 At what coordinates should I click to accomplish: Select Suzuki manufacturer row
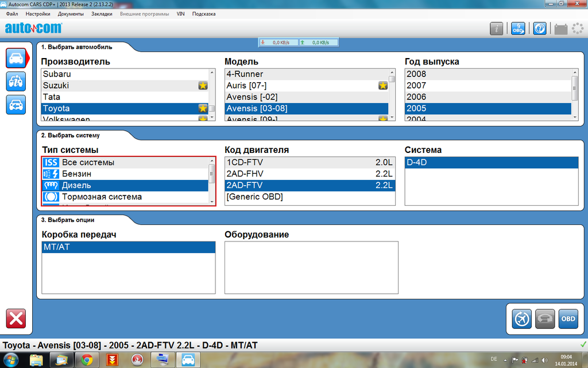125,86
